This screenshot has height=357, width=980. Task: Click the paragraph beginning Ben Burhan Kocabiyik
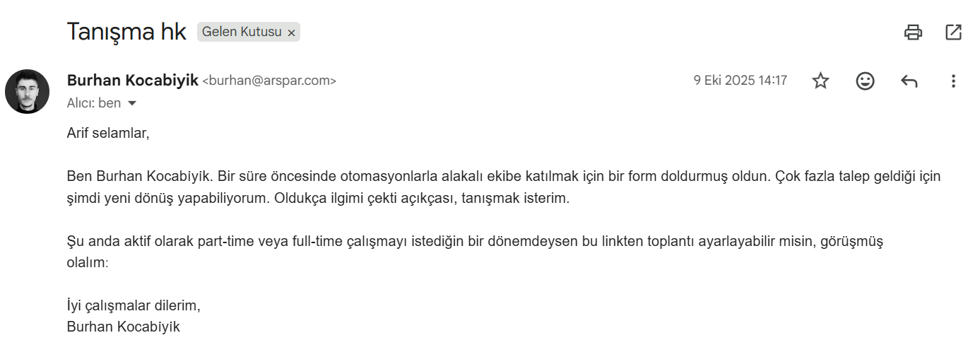504,187
